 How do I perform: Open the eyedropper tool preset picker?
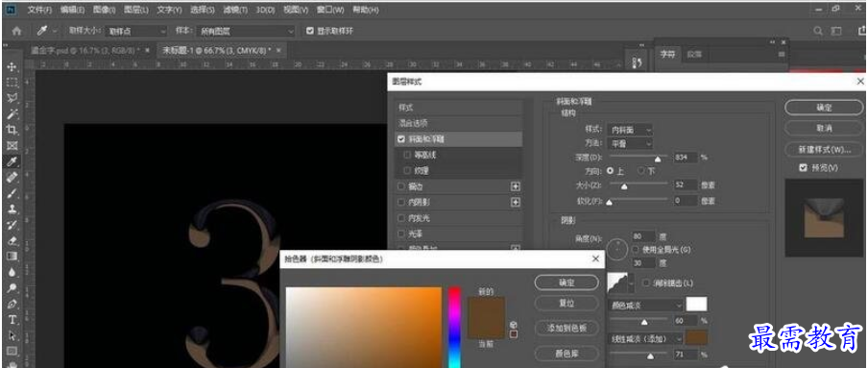pyautogui.click(x=54, y=31)
